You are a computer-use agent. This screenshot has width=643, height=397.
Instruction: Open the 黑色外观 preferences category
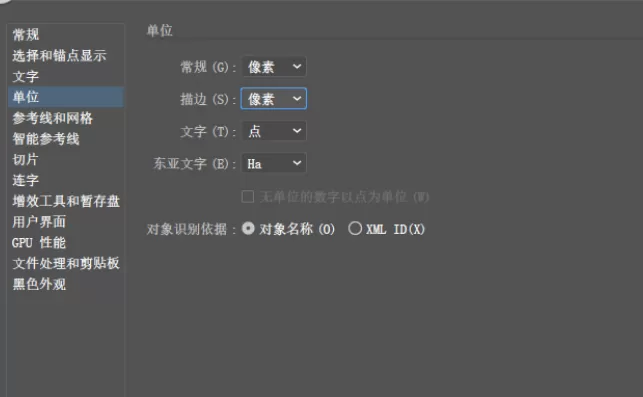coord(66,284)
